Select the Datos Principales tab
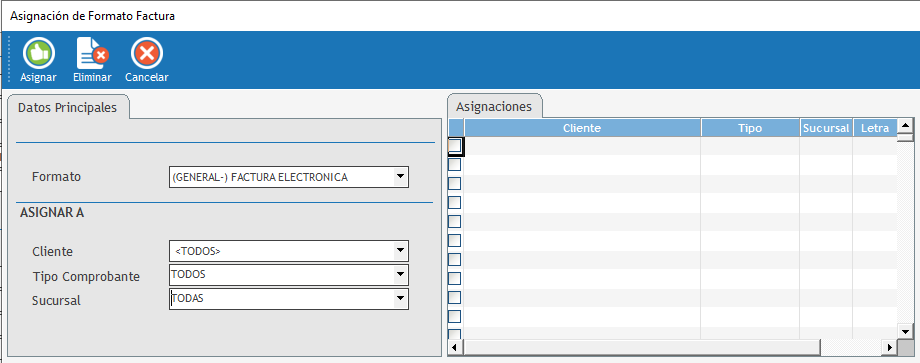 pyautogui.click(x=67, y=108)
